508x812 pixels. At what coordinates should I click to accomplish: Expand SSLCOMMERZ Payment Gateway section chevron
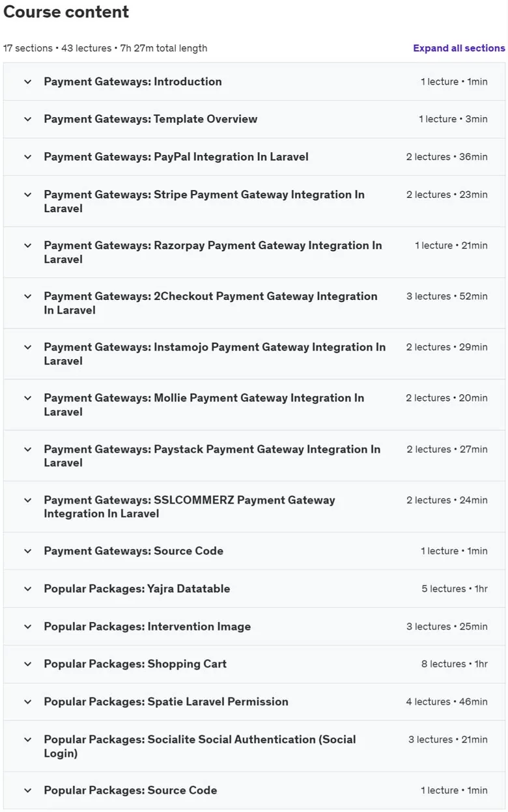(27, 500)
